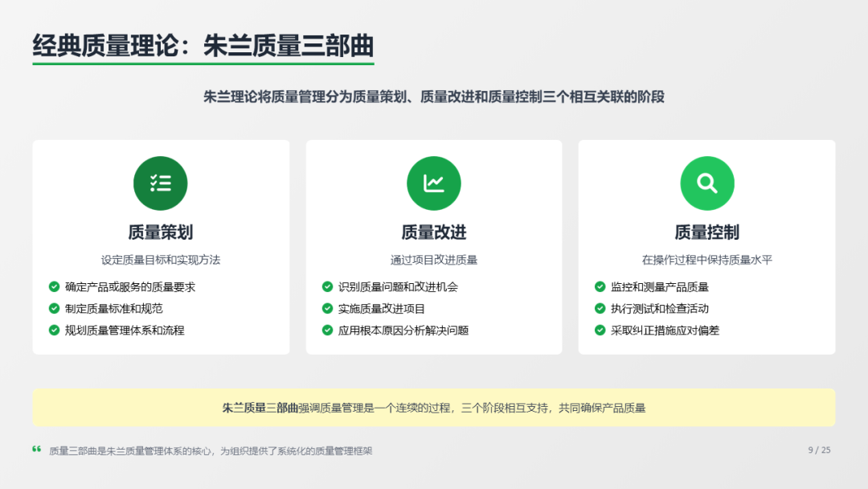Click the green quotation mark icon in footer
Viewport: 868px width, 489px height.
point(37,450)
